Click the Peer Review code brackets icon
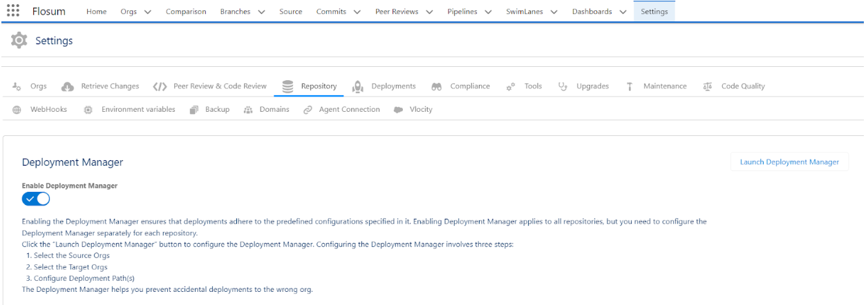This screenshot has height=305, width=868. [x=160, y=86]
